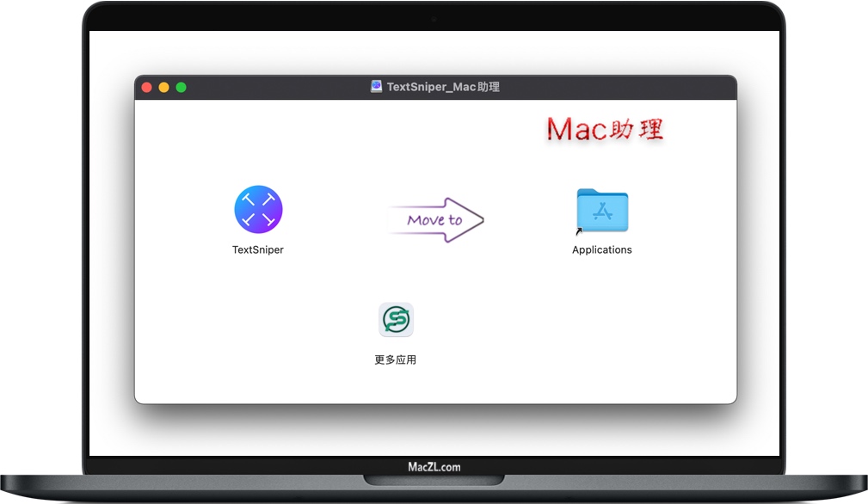Screen dimensions: 868x504
Task: Select the TextSniper app icon
Action: 258,209
